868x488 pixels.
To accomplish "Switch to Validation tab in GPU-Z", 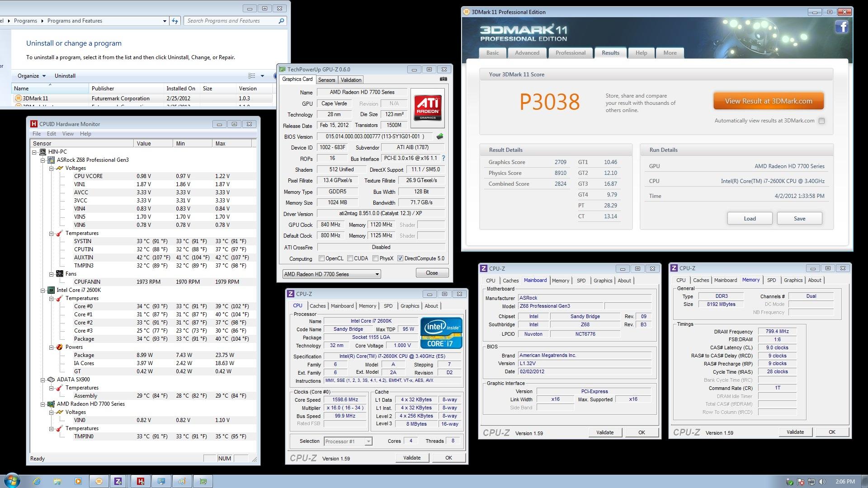I will (x=351, y=80).
